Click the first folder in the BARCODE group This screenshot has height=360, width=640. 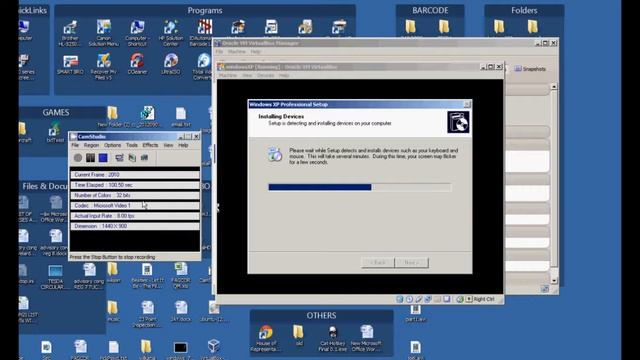[x=410, y=27]
